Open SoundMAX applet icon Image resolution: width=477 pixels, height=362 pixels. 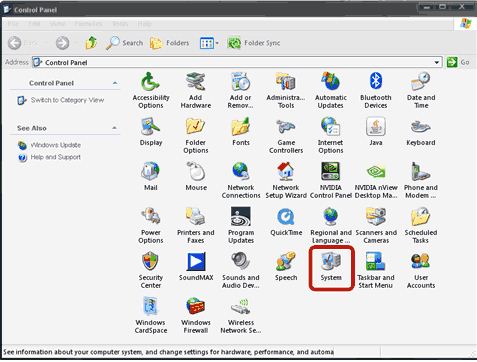(196, 266)
